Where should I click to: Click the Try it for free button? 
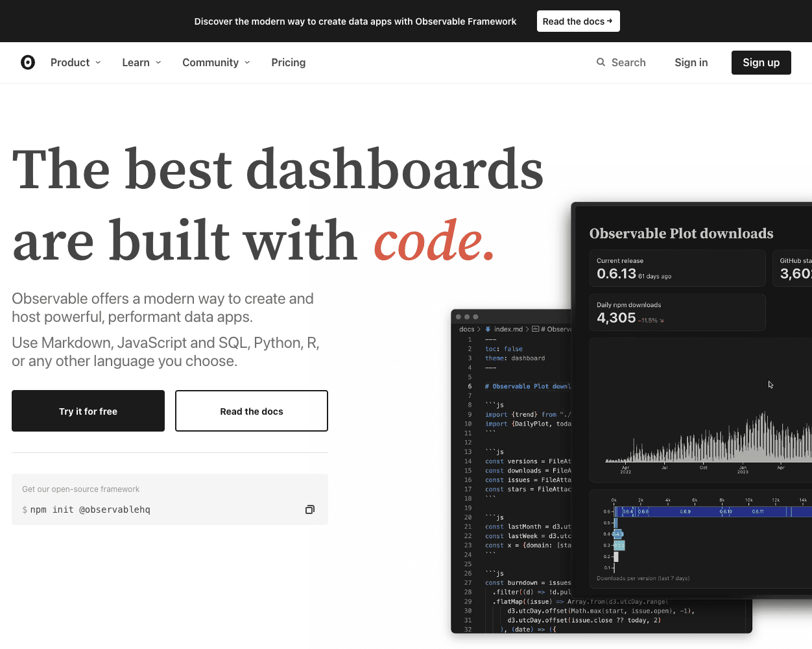coord(88,411)
